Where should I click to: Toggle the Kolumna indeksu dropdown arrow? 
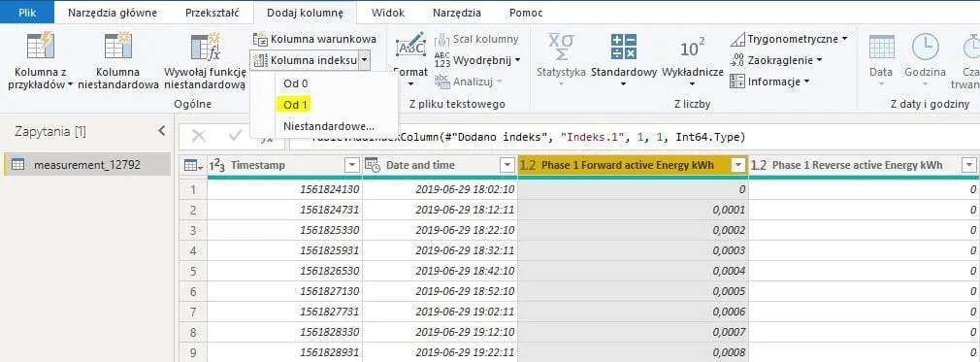click(365, 60)
